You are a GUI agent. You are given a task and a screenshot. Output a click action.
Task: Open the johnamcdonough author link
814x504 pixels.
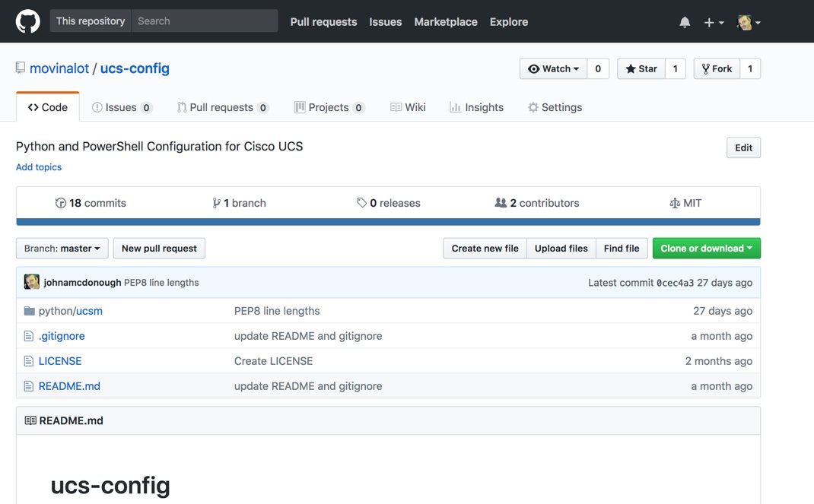(82, 283)
